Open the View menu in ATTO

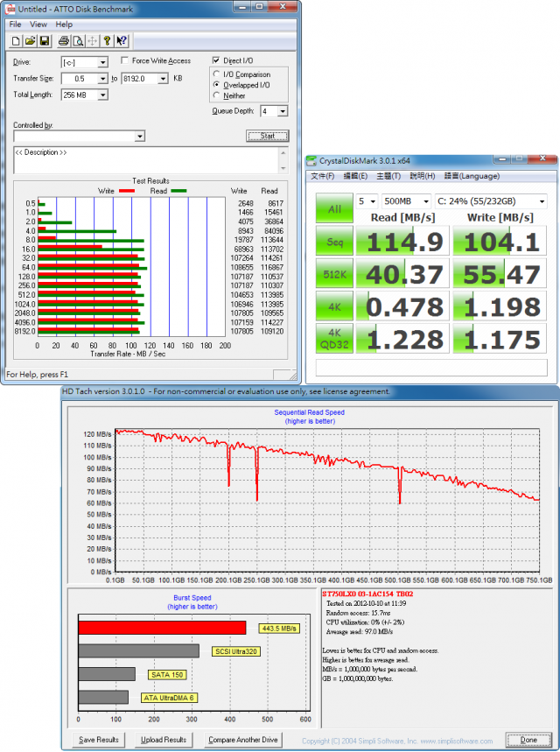tap(38, 25)
